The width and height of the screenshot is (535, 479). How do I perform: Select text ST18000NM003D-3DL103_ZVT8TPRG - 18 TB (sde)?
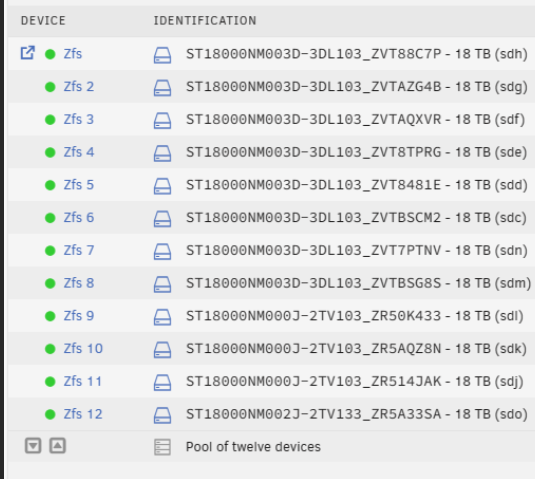[x=357, y=153]
